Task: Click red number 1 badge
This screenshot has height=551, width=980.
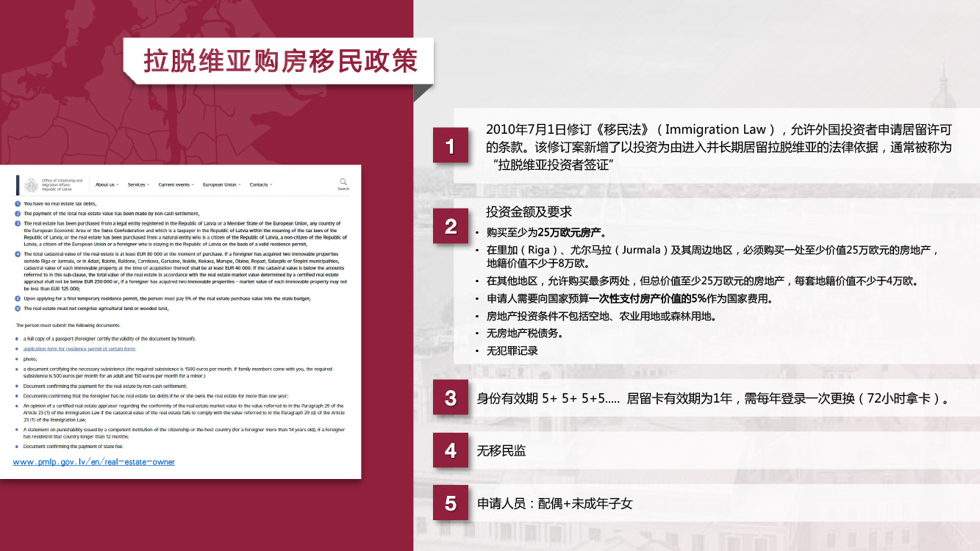Action: click(451, 147)
